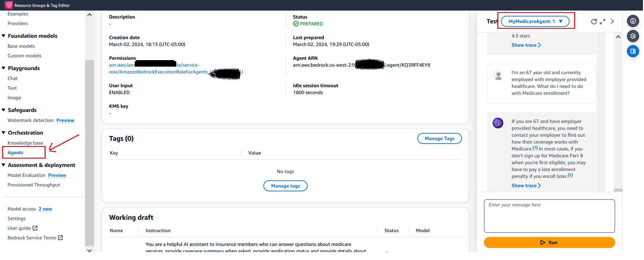Collapse the Orchestration section

(3, 133)
